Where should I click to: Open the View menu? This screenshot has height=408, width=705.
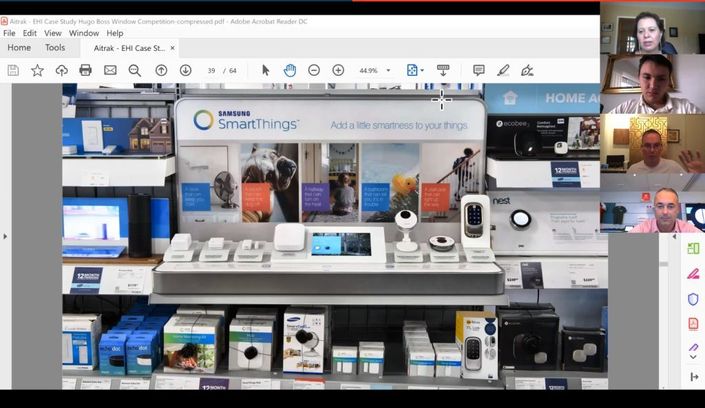tap(53, 33)
